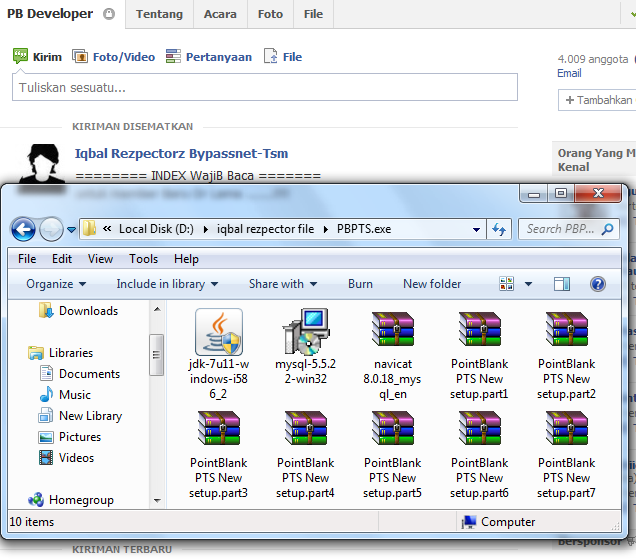Expand the iqbal rezpector file breadcrumb arrow
The width and height of the screenshot is (636, 559).
coord(326,229)
